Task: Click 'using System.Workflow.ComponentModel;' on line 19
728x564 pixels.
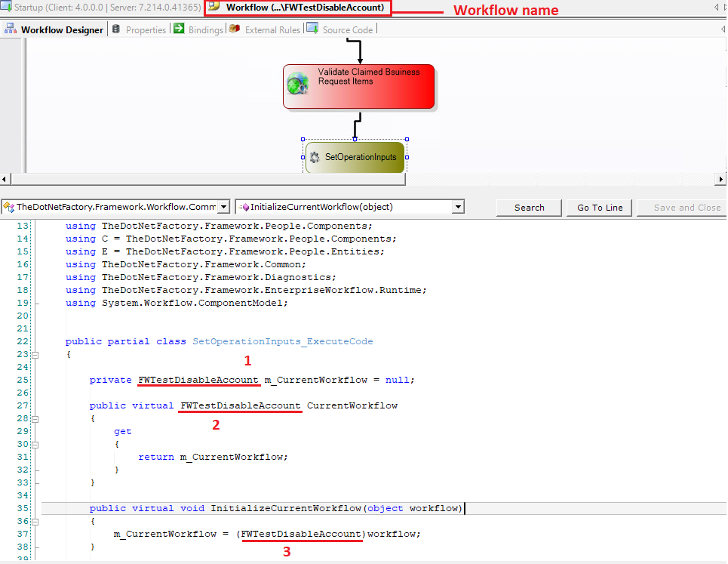Action: [177, 303]
